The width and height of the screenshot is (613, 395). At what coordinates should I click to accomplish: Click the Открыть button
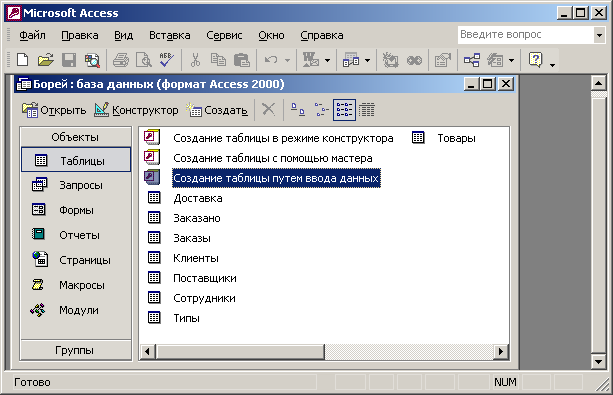pyautogui.click(x=54, y=110)
